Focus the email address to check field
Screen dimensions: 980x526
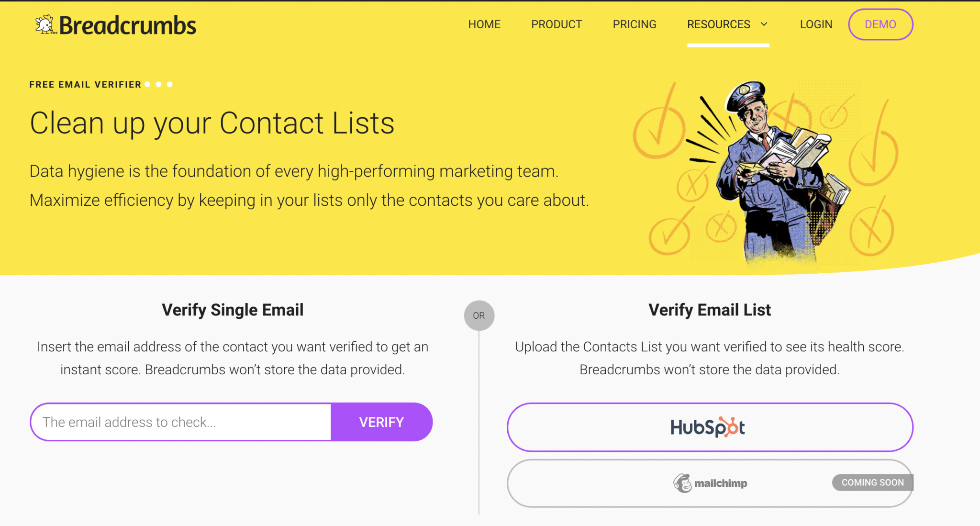pyautogui.click(x=181, y=422)
